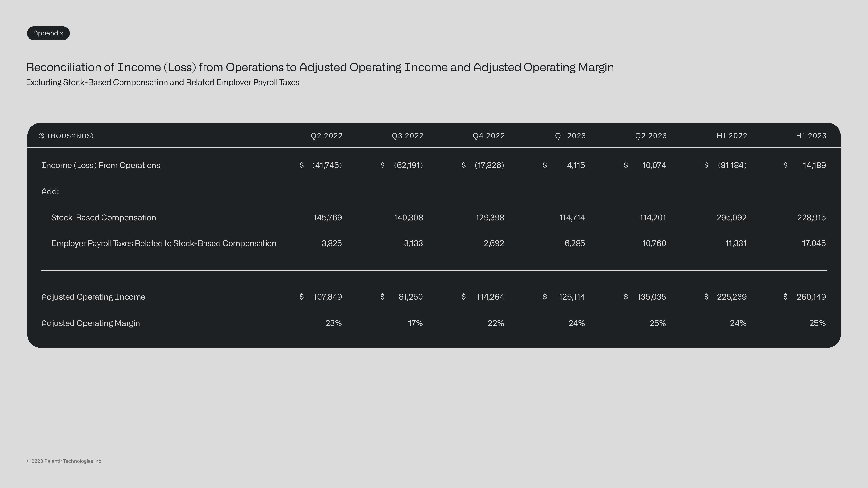Click the 295,092 stock compensation value

pyautogui.click(x=731, y=218)
